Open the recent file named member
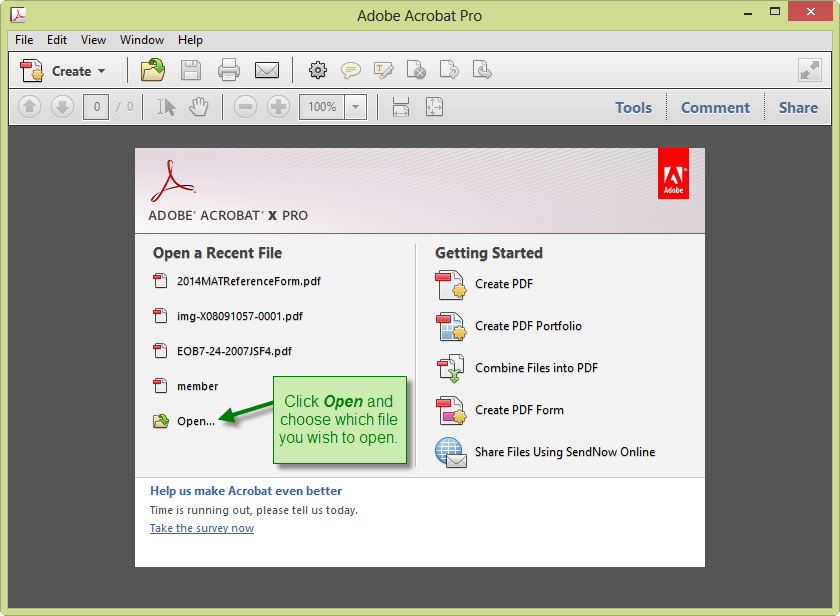 [185, 386]
